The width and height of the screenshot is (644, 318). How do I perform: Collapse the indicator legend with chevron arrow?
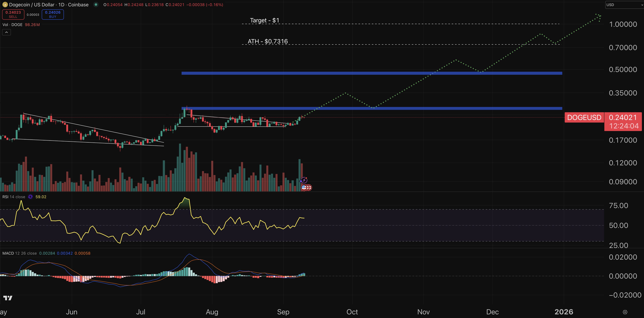7,32
